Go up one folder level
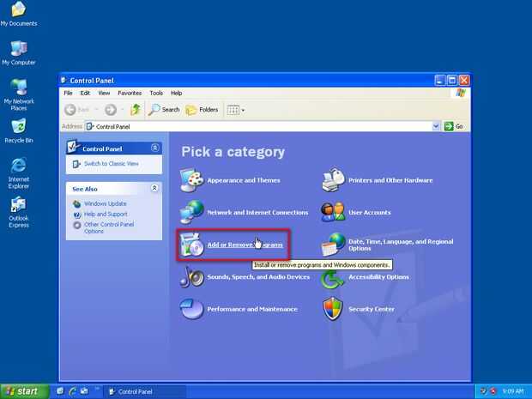The height and width of the screenshot is (399, 532). (x=136, y=110)
